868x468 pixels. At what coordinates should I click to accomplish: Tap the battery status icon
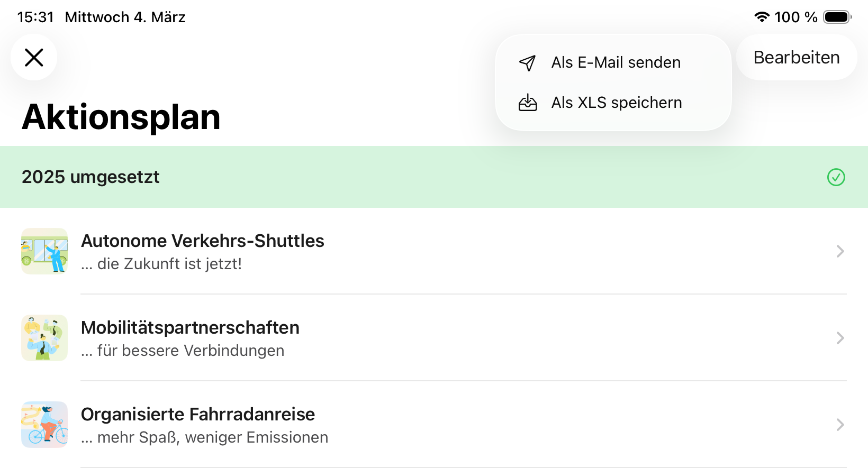pyautogui.click(x=837, y=17)
